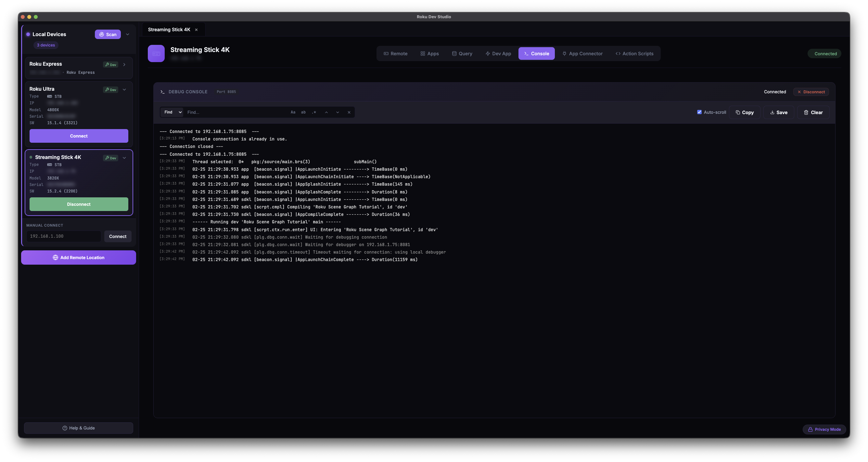Clear the find bar with X icon

(x=349, y=112)
